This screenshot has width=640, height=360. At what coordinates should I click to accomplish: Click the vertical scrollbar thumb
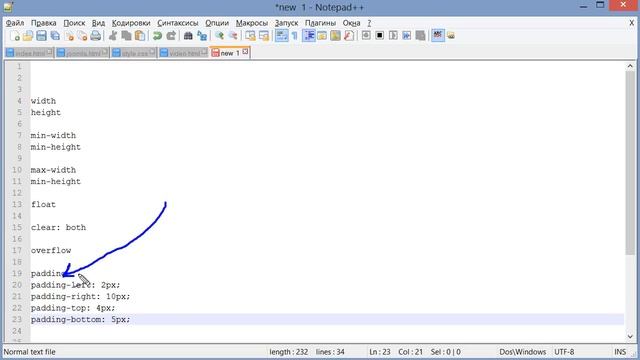[x=630, y=163]
